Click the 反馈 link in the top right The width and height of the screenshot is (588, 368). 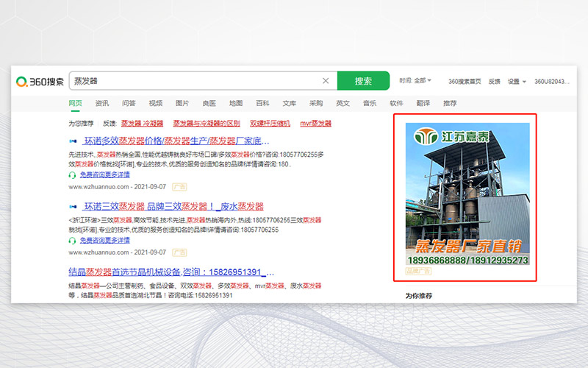[495, 82]
